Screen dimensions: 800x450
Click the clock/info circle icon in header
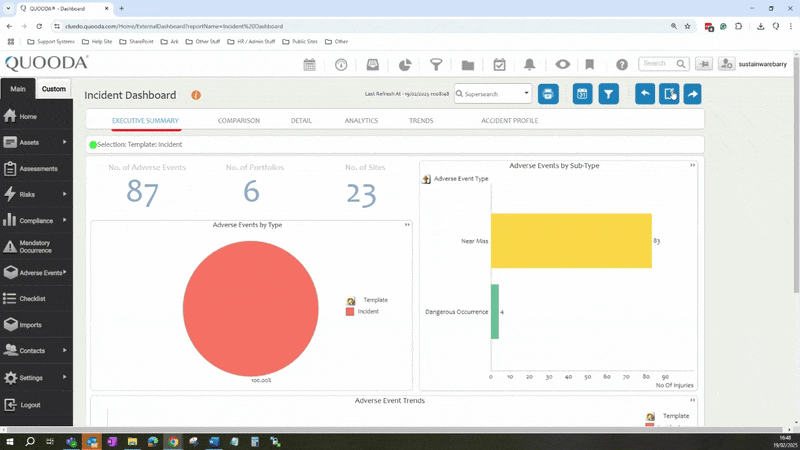[341, 64]
